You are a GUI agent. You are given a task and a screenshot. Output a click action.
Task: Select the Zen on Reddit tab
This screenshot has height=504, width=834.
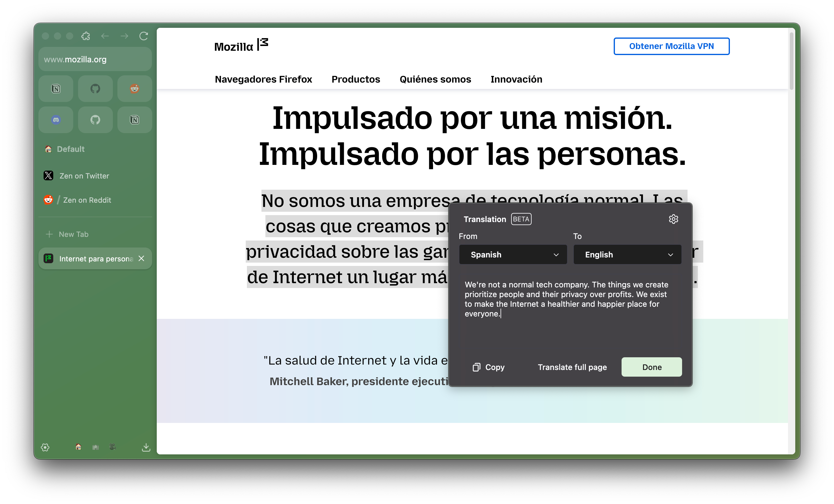[95, 200]
